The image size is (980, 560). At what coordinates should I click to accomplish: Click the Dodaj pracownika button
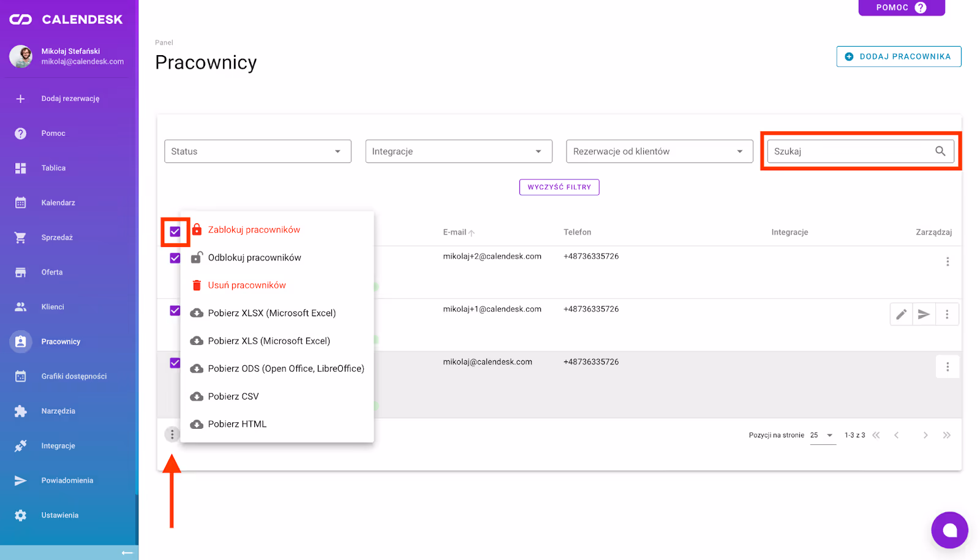click(x=899, y=56)
